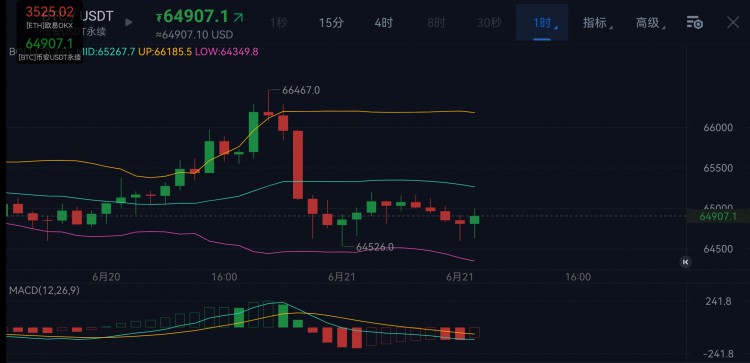Tap the play triangle next to USDT
Image resolution: width=750 pixels, height=363 pixels.
129,22
